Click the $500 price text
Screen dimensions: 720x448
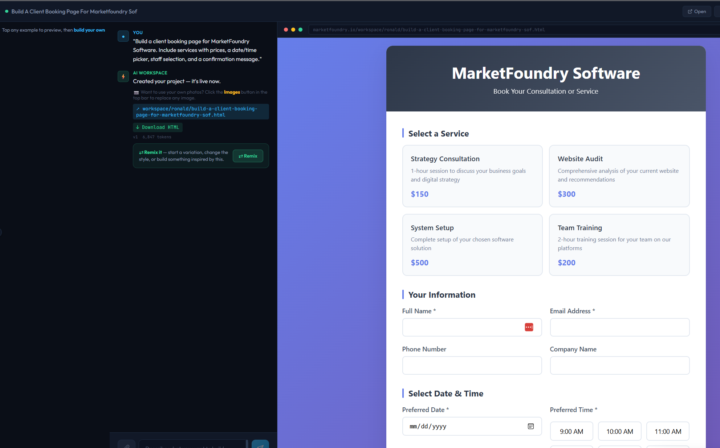coord(419,263)
